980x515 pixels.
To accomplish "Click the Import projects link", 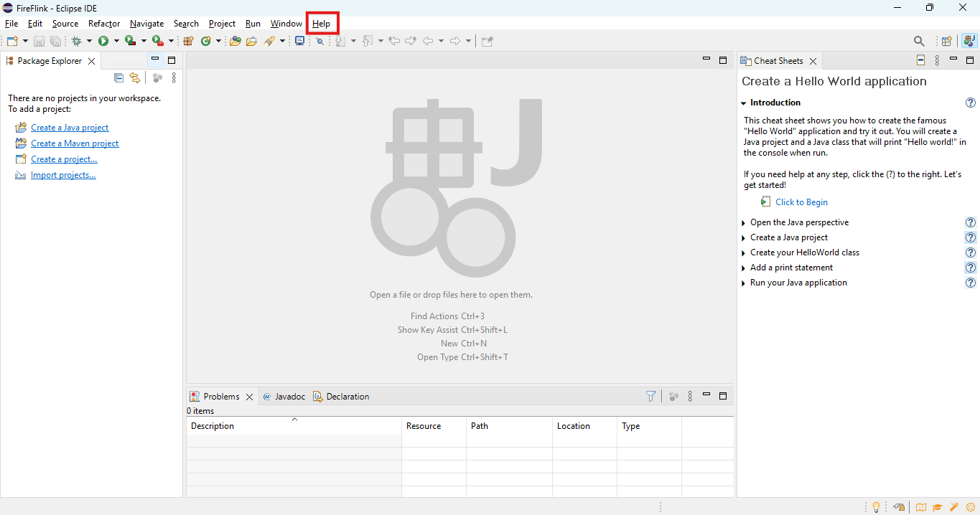I will point(63,175).
